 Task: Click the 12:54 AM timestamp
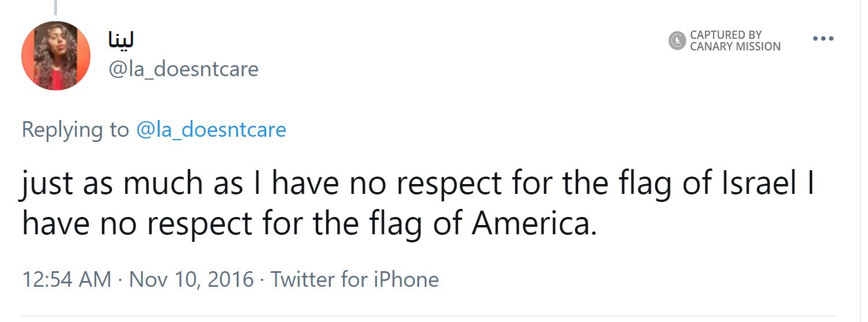coord(66,279)
